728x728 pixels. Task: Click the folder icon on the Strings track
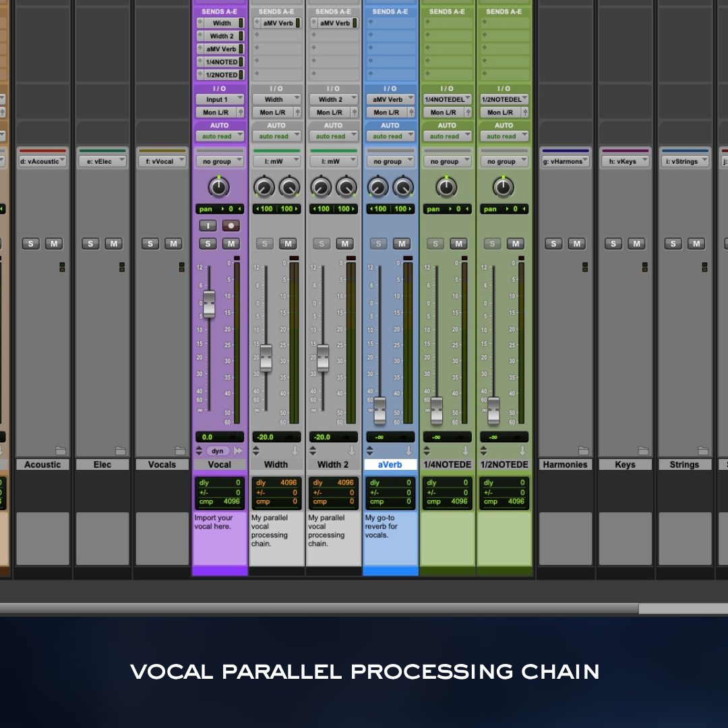[703, 450]
